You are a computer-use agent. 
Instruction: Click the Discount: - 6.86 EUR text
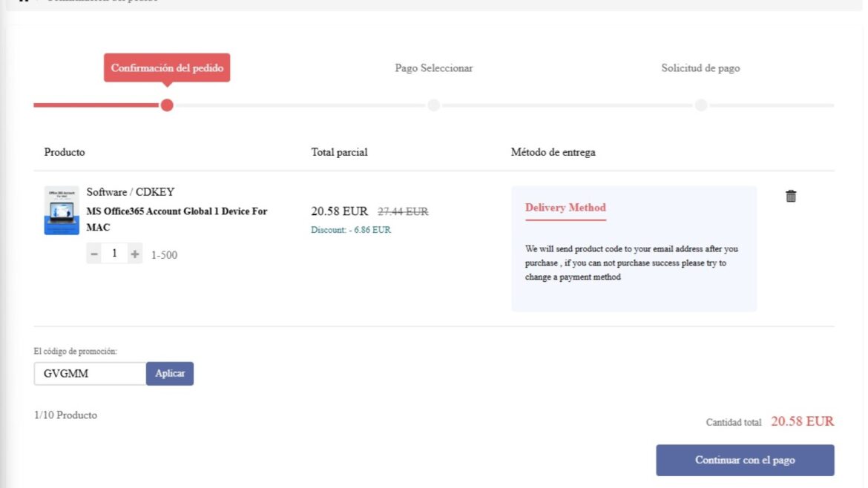(350, 230)
